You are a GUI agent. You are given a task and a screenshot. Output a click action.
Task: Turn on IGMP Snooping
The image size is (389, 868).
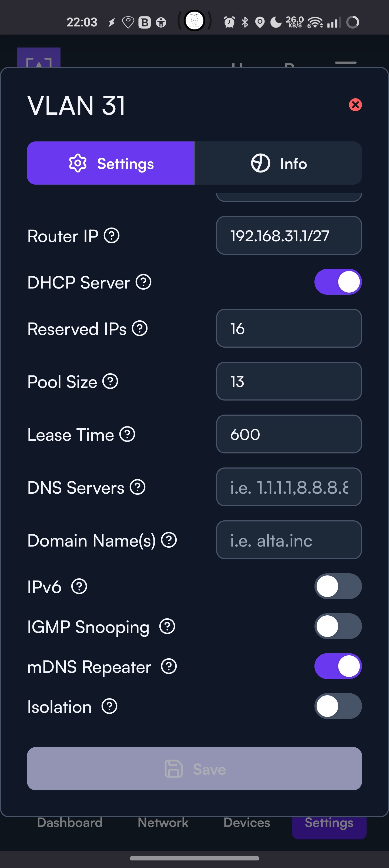(x=338, y=626)
